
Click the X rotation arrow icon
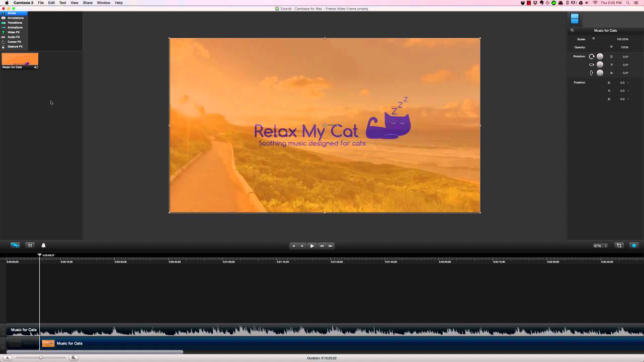[592, 73]
